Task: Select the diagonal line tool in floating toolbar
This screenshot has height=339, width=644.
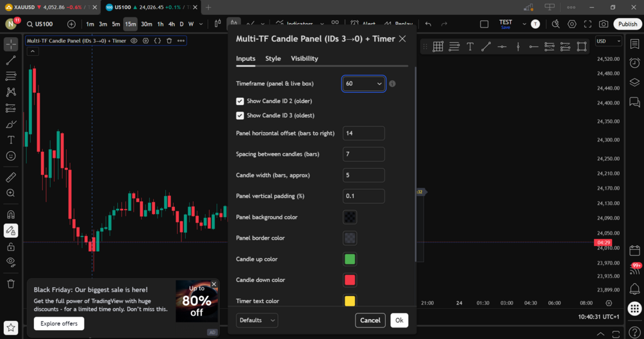Action: (486, 46)
